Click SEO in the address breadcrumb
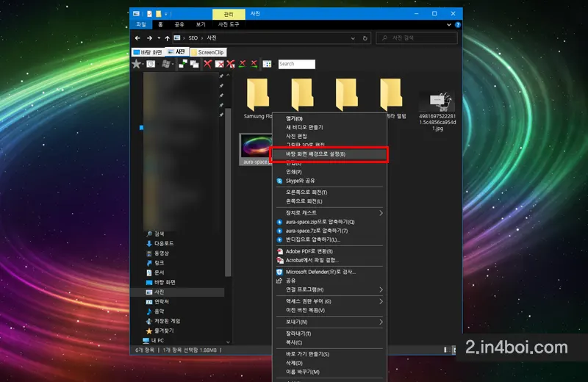588x382 pixels. (x=193, y=38)
